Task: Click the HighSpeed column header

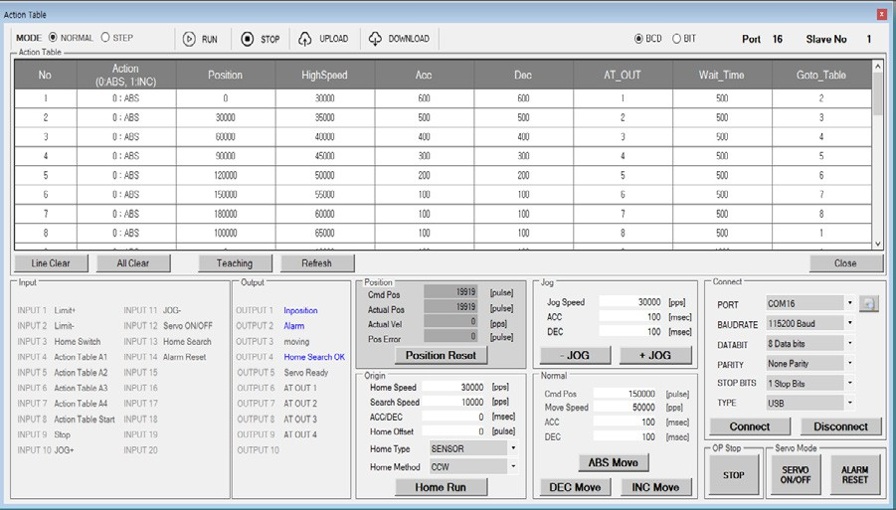Action: 325,75
